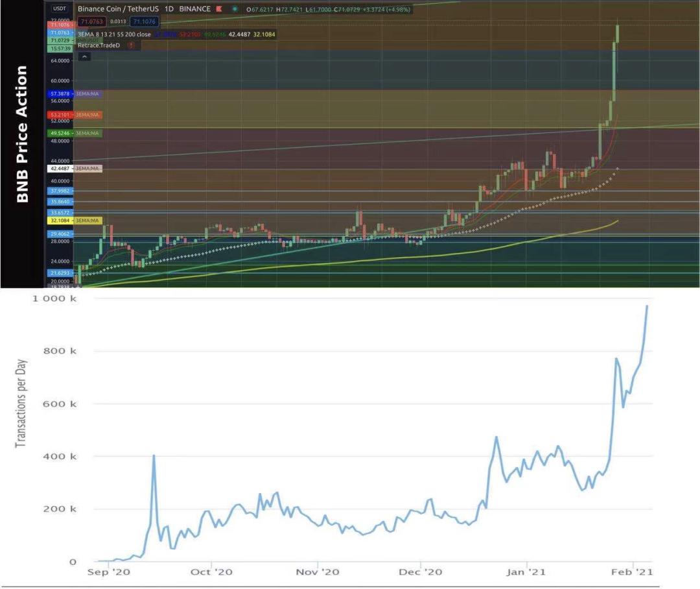Click the Nov '20 x-axis label

[318, 572]
